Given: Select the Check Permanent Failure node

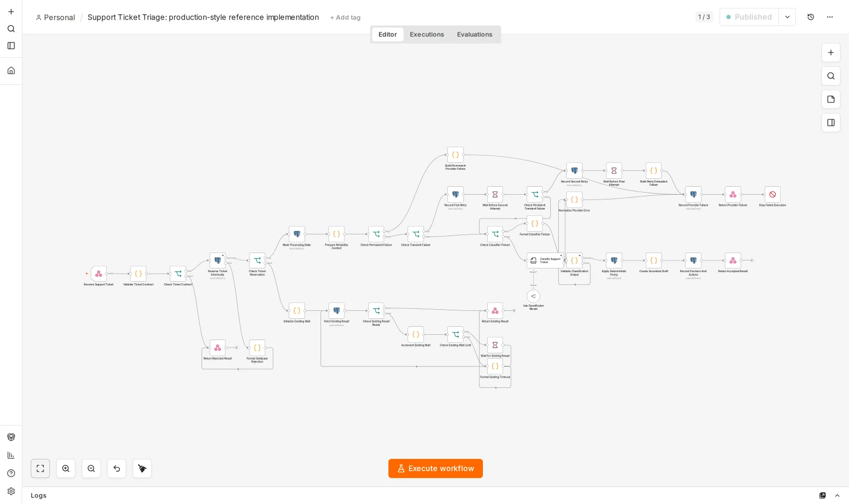Looking at the screenshot, I should click(x=376, y=234).
